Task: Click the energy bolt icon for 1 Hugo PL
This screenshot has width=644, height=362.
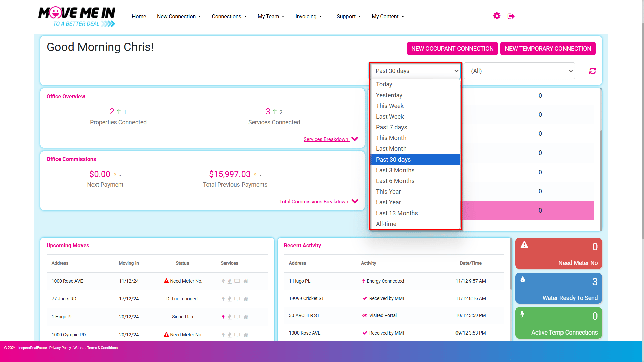Action: coord(223,317)
